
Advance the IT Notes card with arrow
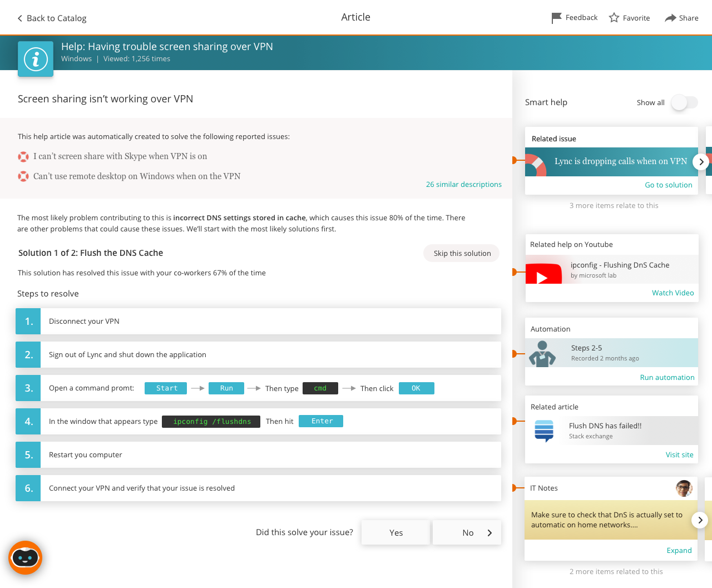(700, 520)
